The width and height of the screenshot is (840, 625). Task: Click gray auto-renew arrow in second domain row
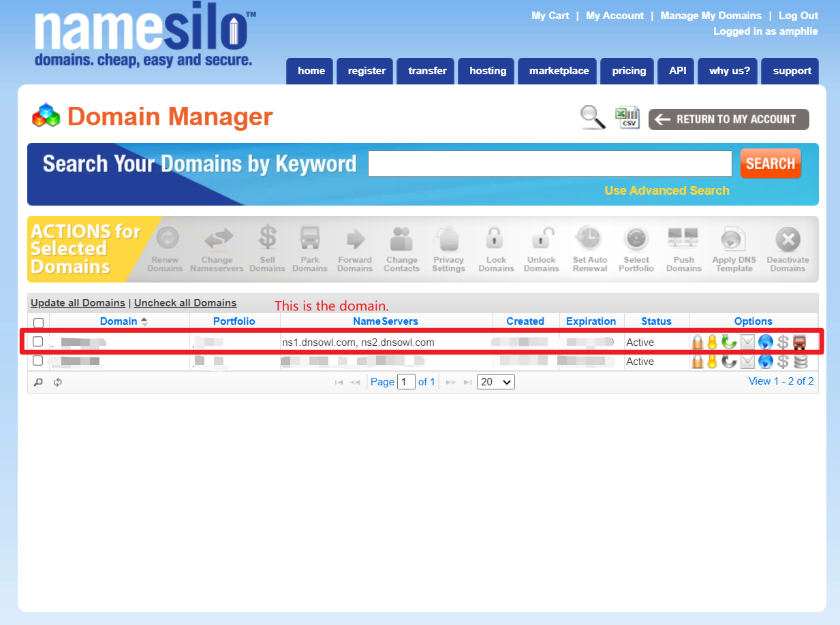tap(729, 362)
